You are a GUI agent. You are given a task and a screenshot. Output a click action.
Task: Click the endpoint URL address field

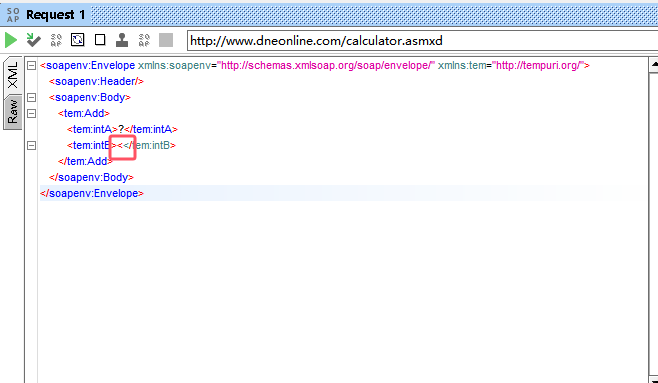click(422, 41)
